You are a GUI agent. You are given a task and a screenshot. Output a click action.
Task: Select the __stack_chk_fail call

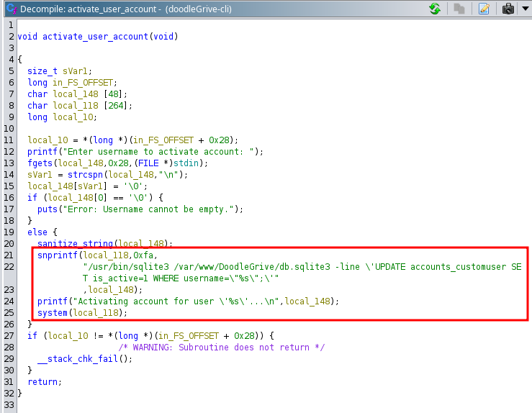78,359
